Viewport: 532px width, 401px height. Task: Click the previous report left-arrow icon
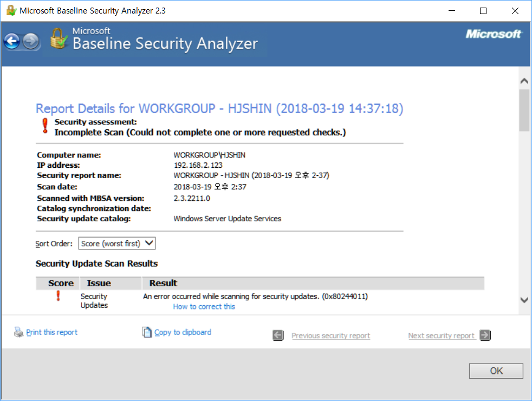coord(278,336)
